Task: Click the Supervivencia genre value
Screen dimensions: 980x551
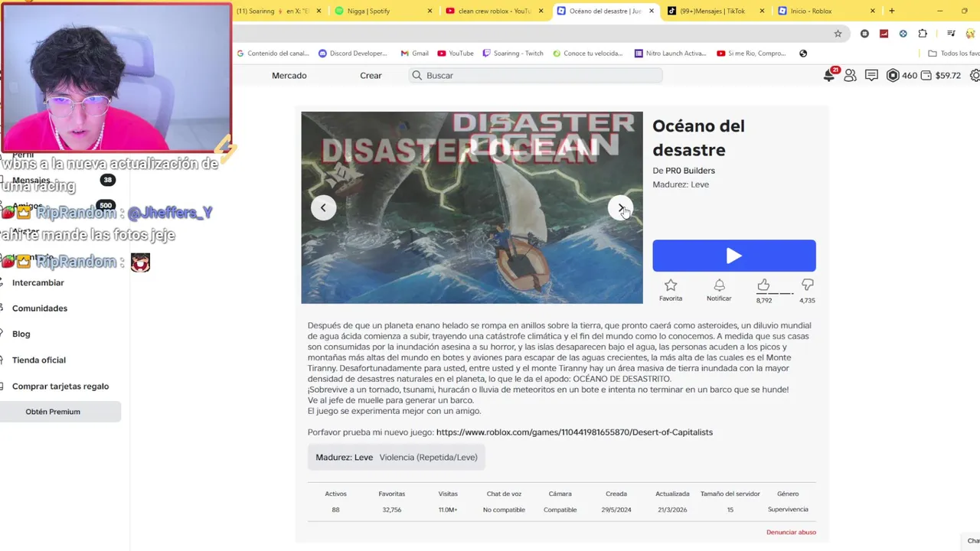Action: [788, 510]
